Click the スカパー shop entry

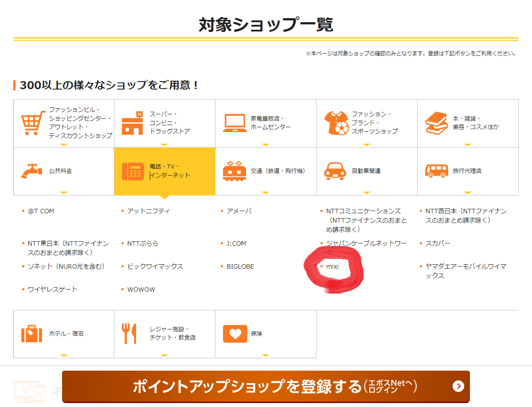pos(438,243)
